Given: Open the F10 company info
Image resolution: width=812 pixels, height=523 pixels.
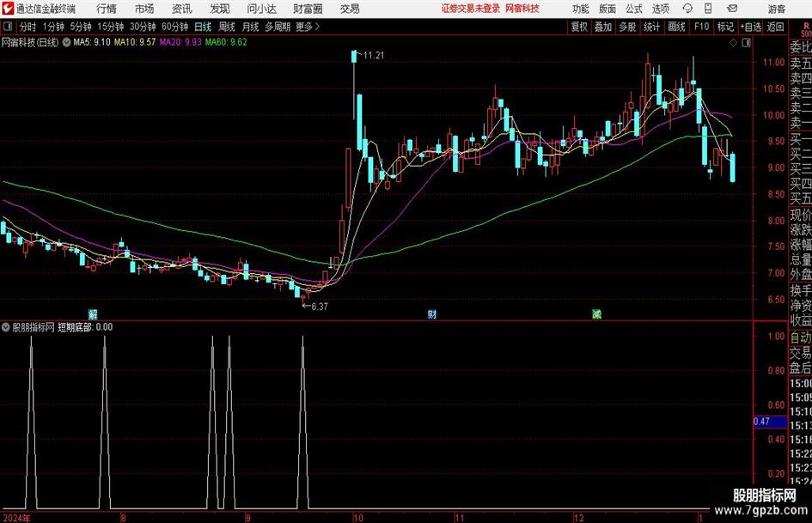Looking at the screenshot, I should (702, 27).
